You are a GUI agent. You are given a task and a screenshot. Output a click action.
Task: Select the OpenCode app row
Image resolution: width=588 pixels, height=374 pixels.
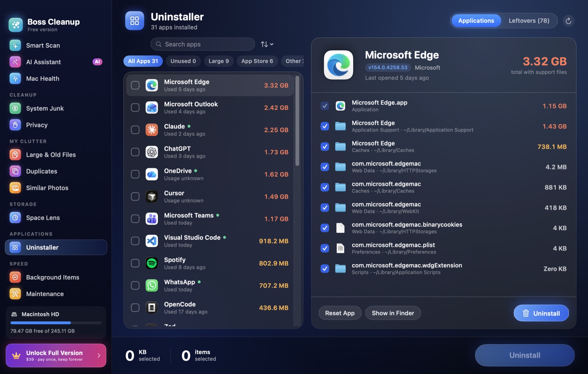coord(210,308)
